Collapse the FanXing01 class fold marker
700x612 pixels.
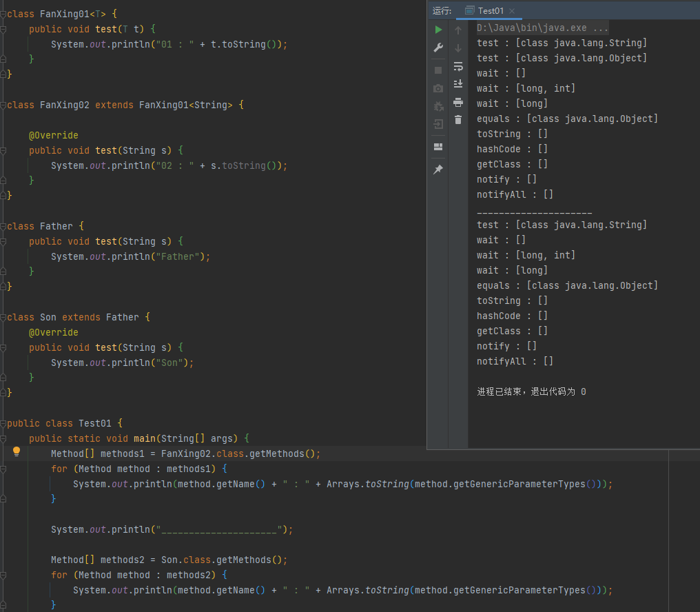[3, 14]
